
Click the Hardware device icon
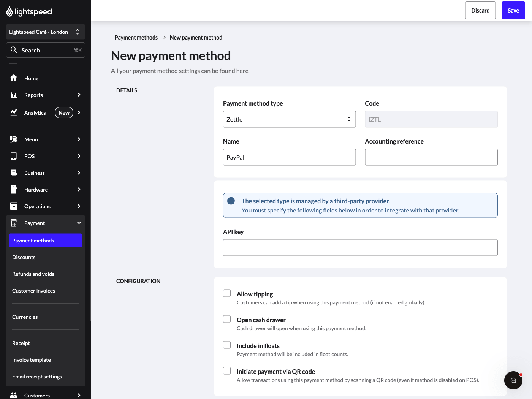pos(14,190)
